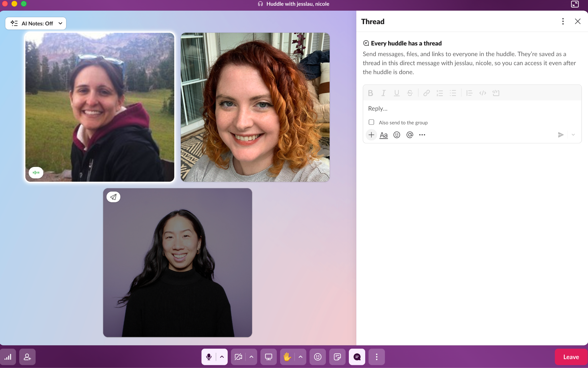Viewport: 588px width, 368px height.
Task: Expand camera options chevron
Action: coord(252,357)
